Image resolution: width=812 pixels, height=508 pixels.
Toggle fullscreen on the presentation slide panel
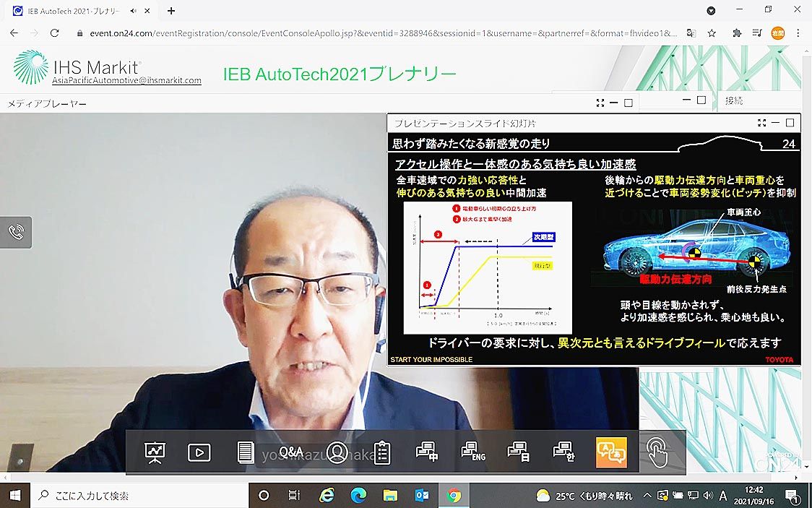pyautogui.click(x=762, y=124)
